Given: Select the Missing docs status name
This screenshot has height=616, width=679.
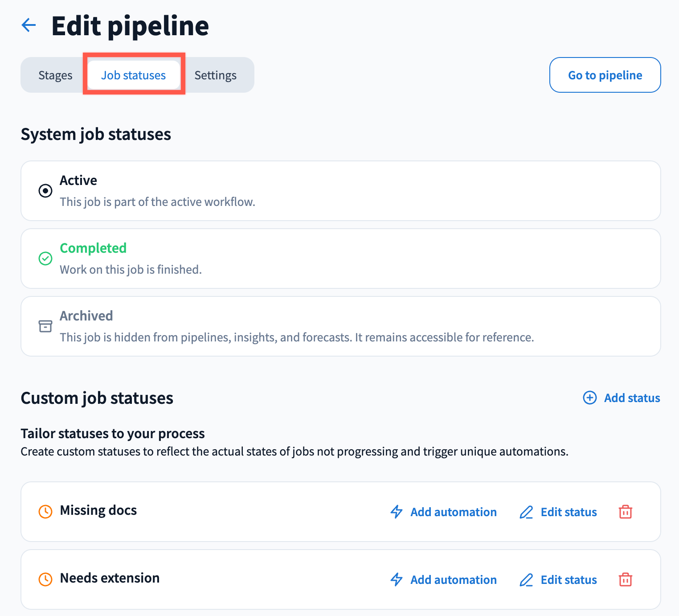Looking at the screenshot, I should coord(98,510).
